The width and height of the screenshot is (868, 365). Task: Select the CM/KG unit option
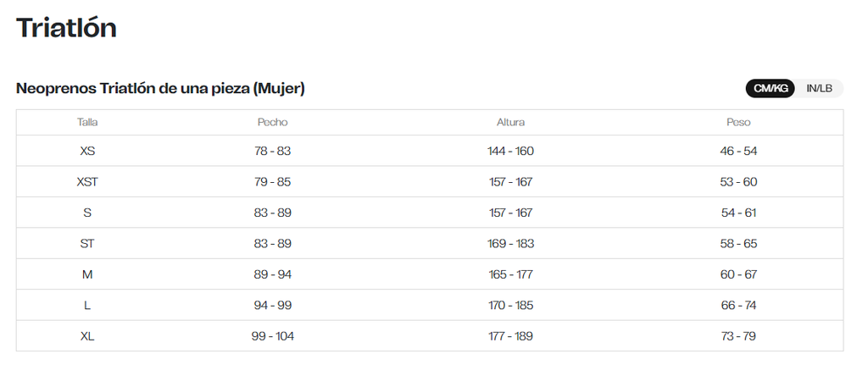pyautogui.click(x=771, y=88)
